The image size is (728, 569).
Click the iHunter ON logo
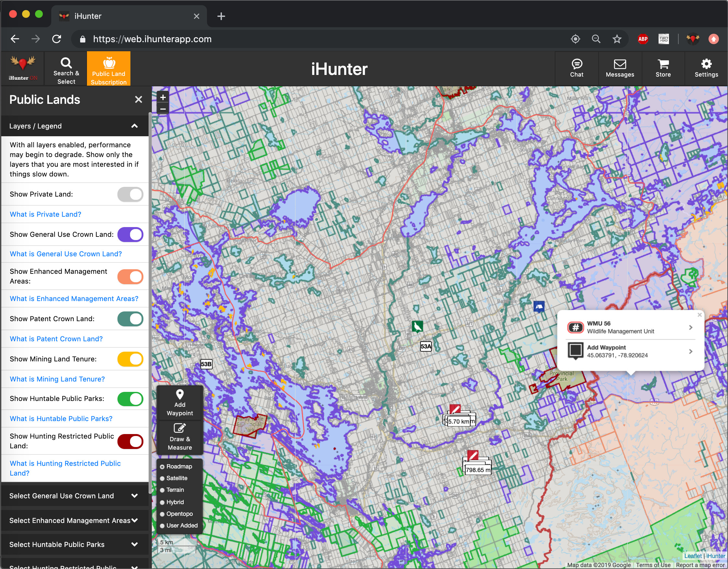23,69
